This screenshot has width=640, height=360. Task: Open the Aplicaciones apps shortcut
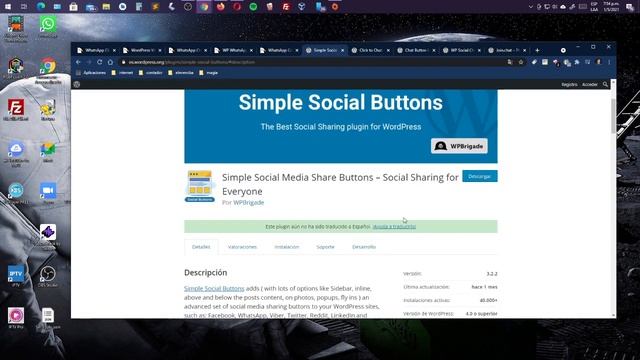pos(91,73)
